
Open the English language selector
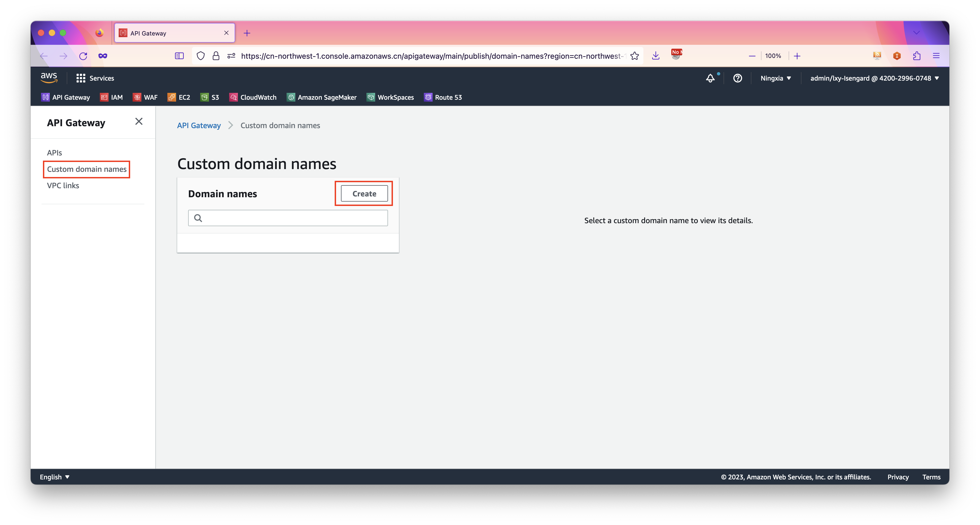tap(54, 477)
